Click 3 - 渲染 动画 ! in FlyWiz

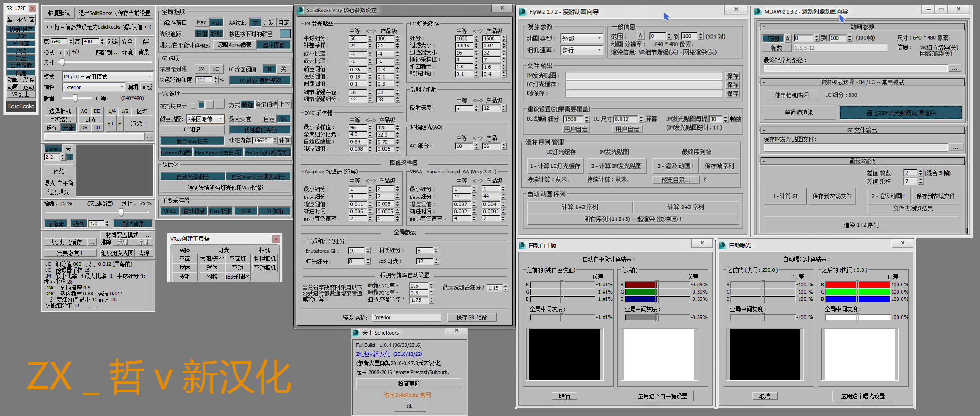(675, 166)
